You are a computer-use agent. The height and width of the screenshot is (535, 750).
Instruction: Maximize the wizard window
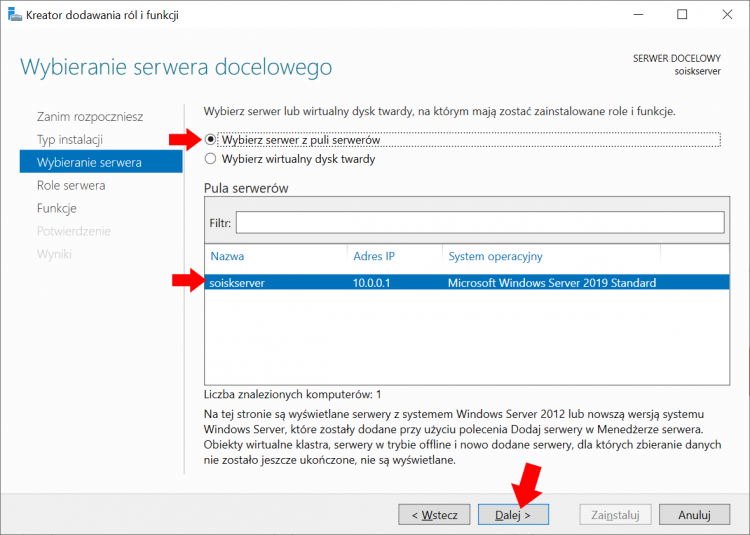682,14
